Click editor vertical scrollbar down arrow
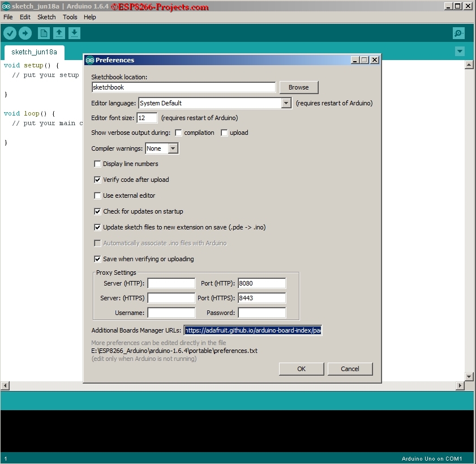 tap(469, 377)
